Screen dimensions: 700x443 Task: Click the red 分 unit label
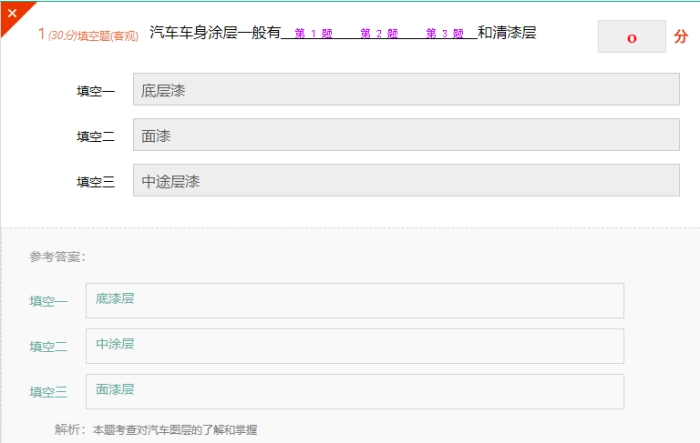(x=681, y=37)
